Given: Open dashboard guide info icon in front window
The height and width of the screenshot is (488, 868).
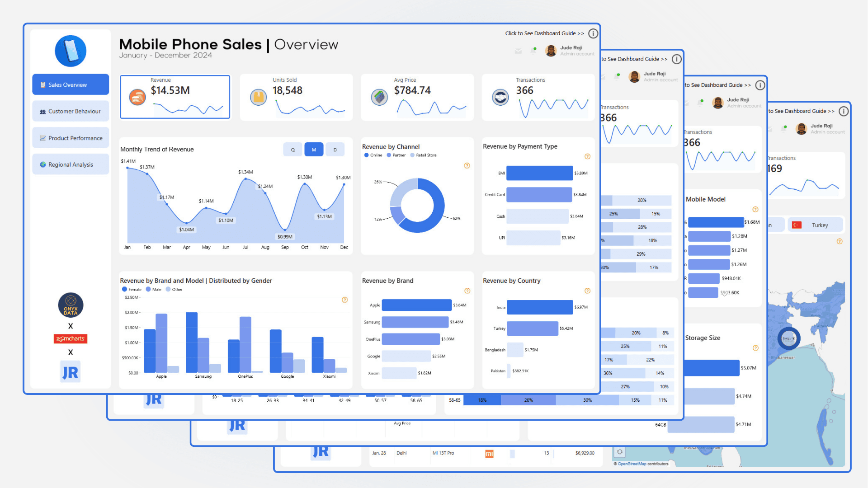Looking at the screenshot, I should (593, 33).
